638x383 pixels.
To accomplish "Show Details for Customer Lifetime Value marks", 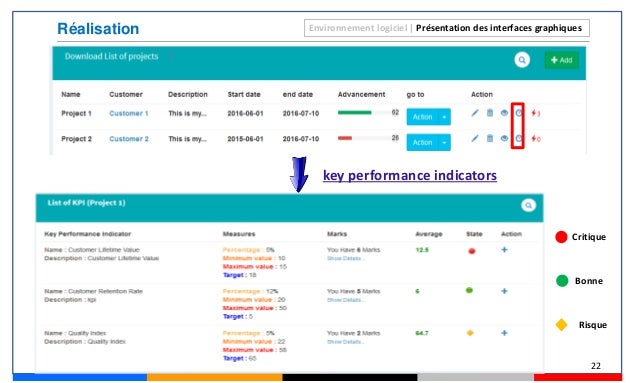I will click(346, 258).
